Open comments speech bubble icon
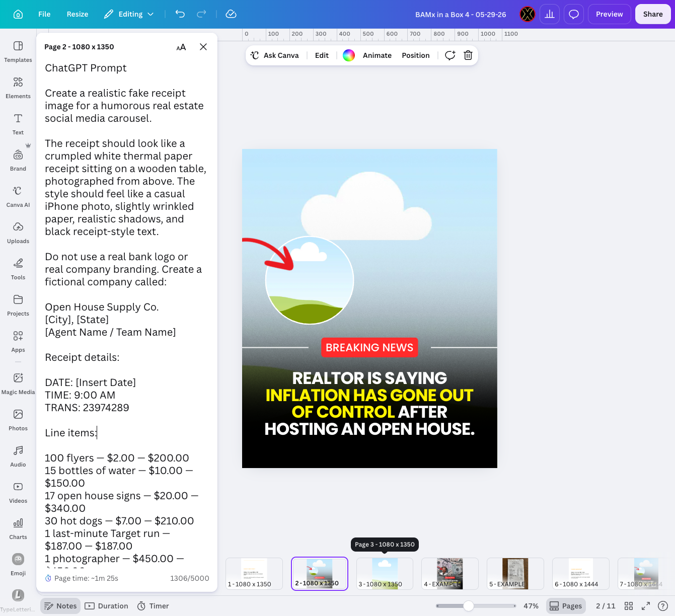The width and height of the screenshot is (675, 616). [x=574, y=14]
